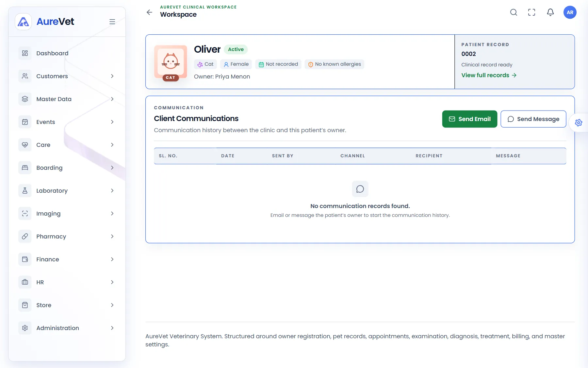
Task: Click the AR user avatar
Action: tap(570, 12)
